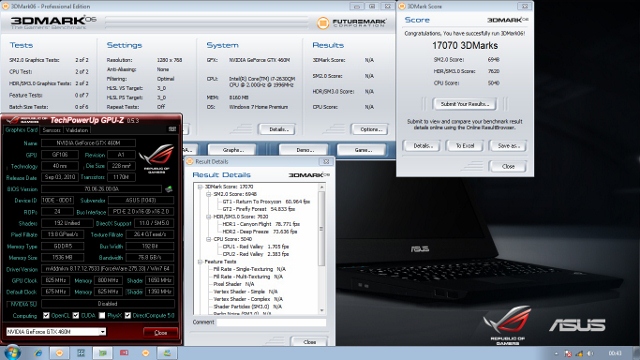The height and width of the screenshot is (360, 640).
Task: Click Details in the 3DMark Score window
Action: [421, 146]
